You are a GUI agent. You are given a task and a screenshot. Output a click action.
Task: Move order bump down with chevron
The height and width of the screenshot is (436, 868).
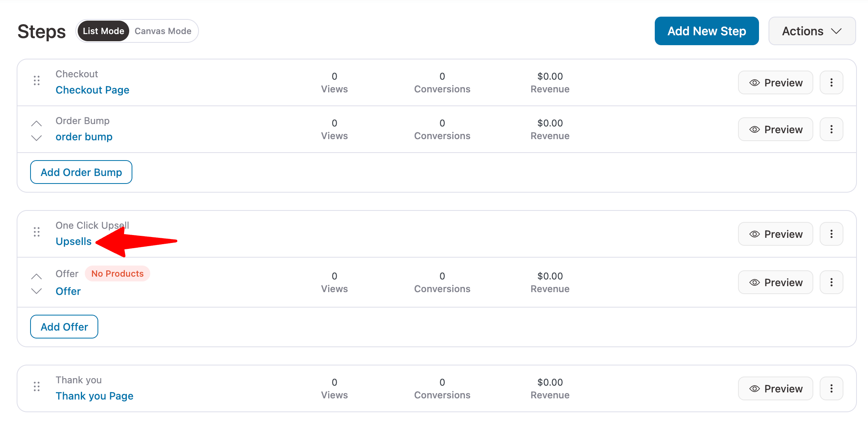tap(36, 138)
